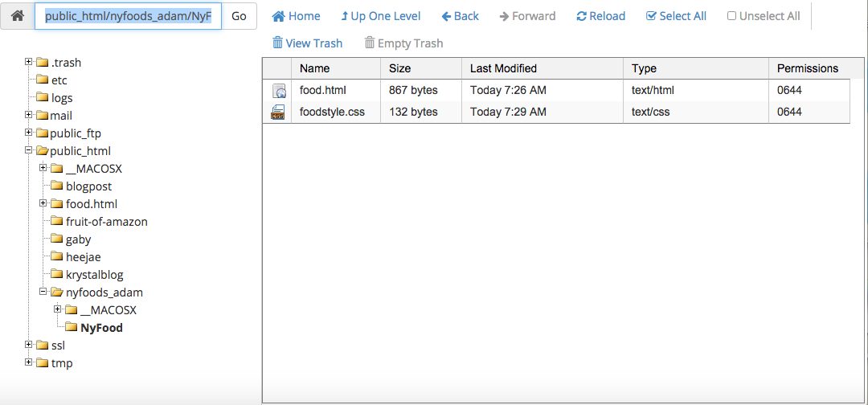Collapse the nyfoods_adam folder
This screenshot has height=405, width=868.
43,292
